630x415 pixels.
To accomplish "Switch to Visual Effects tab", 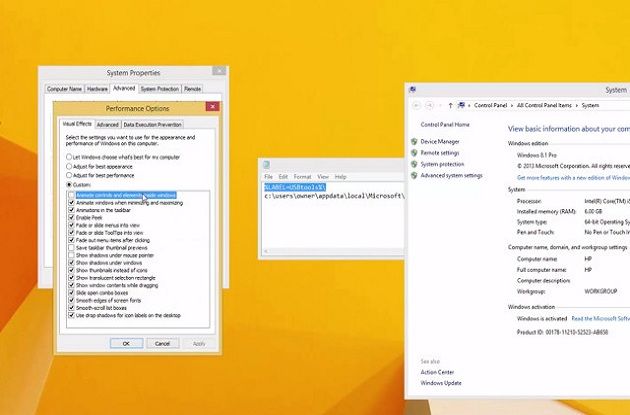I will pos(77,124).
